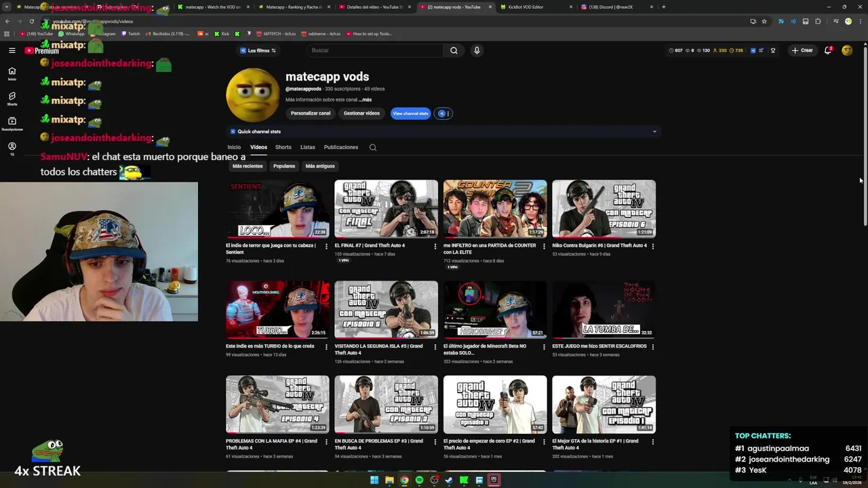Open Suscripciones in the left sidebar
This screenshot has height=488, width=868.
pos(12,124)
